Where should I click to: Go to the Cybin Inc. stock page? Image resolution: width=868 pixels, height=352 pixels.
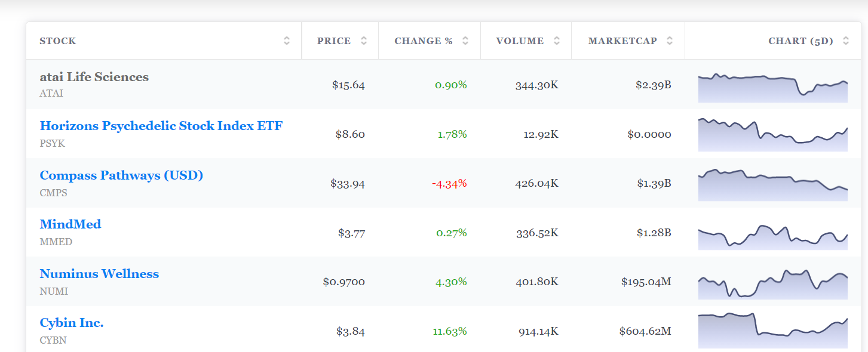(72, 323)
